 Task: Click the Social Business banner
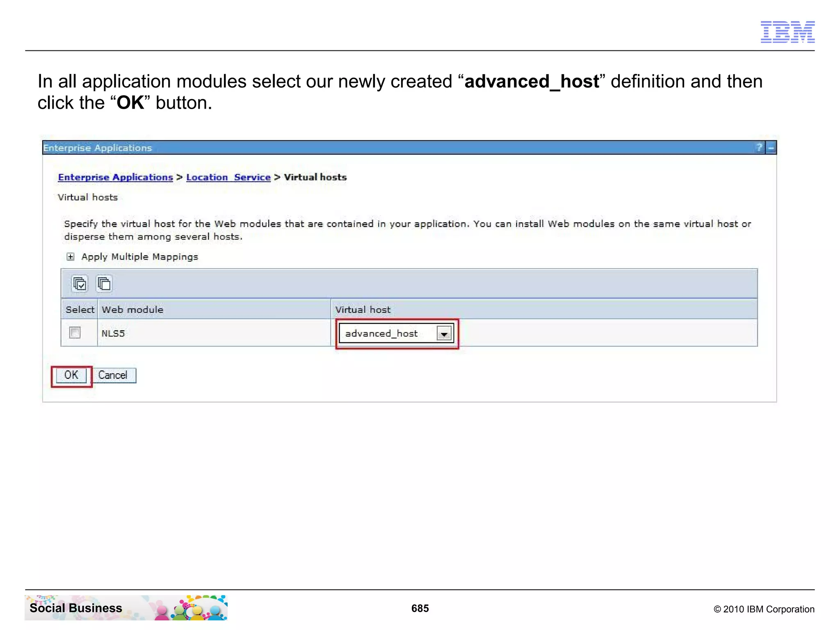tap(126, 607)
